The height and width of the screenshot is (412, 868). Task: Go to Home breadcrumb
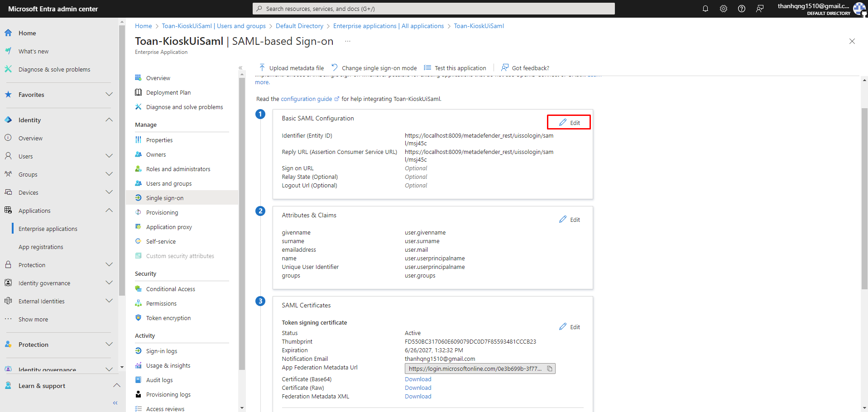coord(144,26)
